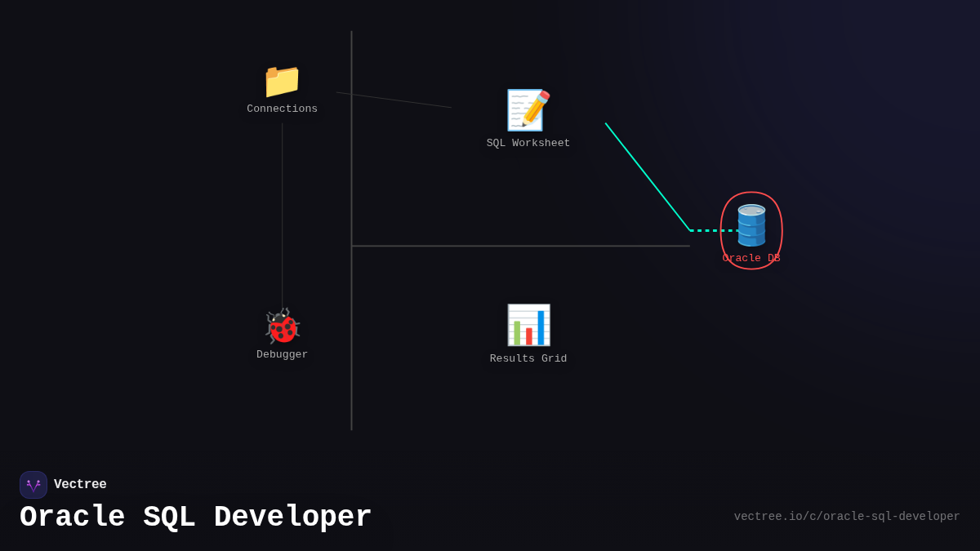Viewport: 980px width, 551px height.
Task: Select the Results Grid chart icon
Action: (528, 324)
